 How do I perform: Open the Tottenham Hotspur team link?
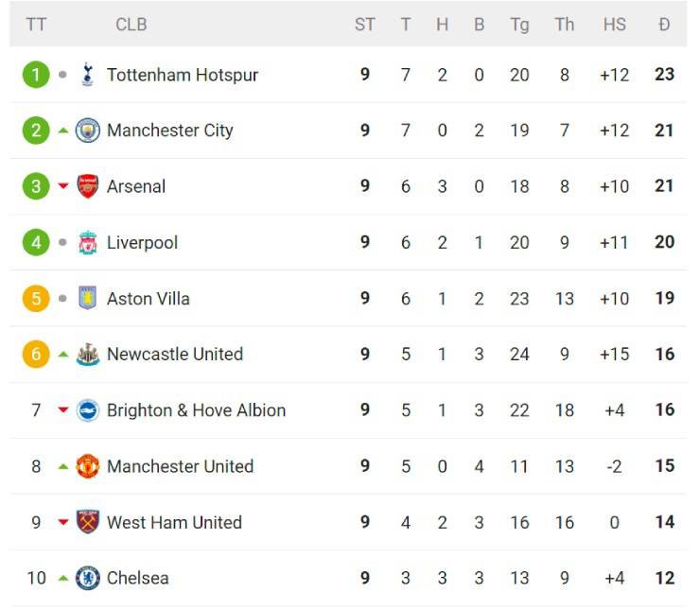[183, 75]
